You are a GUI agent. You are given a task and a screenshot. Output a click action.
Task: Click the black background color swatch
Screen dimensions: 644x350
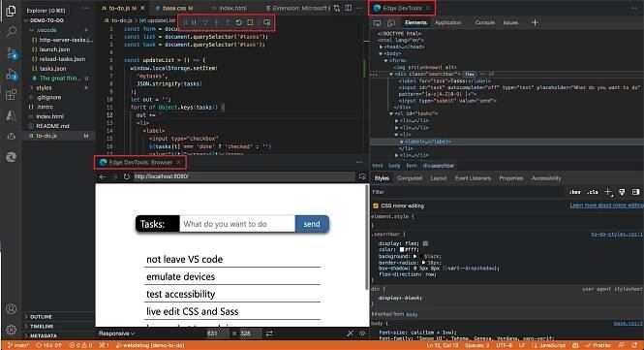[x=421, y=256]
